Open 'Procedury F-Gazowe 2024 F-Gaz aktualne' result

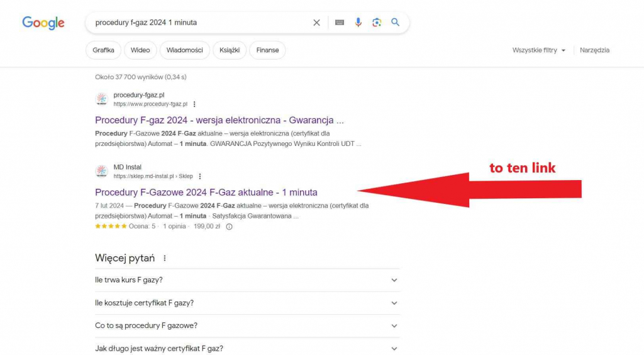pyautogui.click(x=206, y=193)
